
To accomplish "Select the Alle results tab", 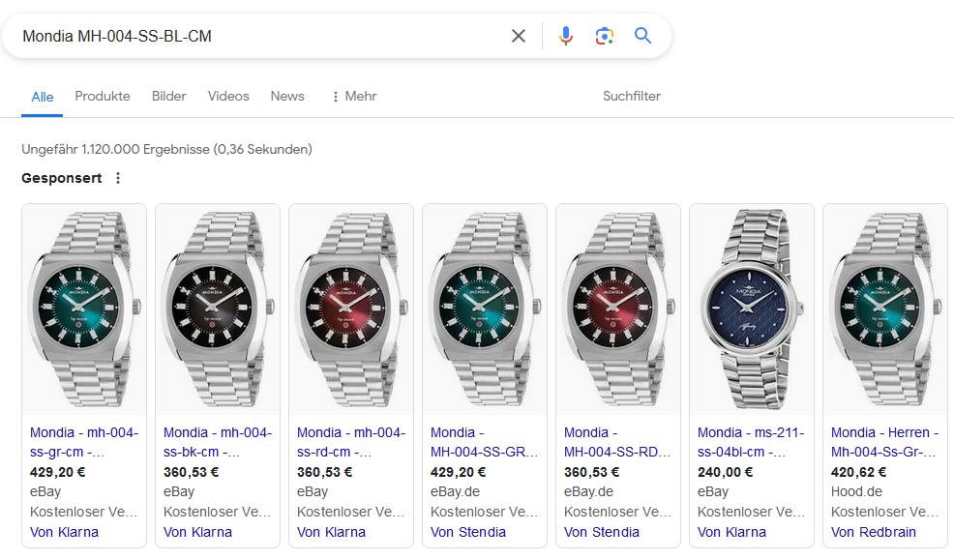I will [x=43, y=97].
